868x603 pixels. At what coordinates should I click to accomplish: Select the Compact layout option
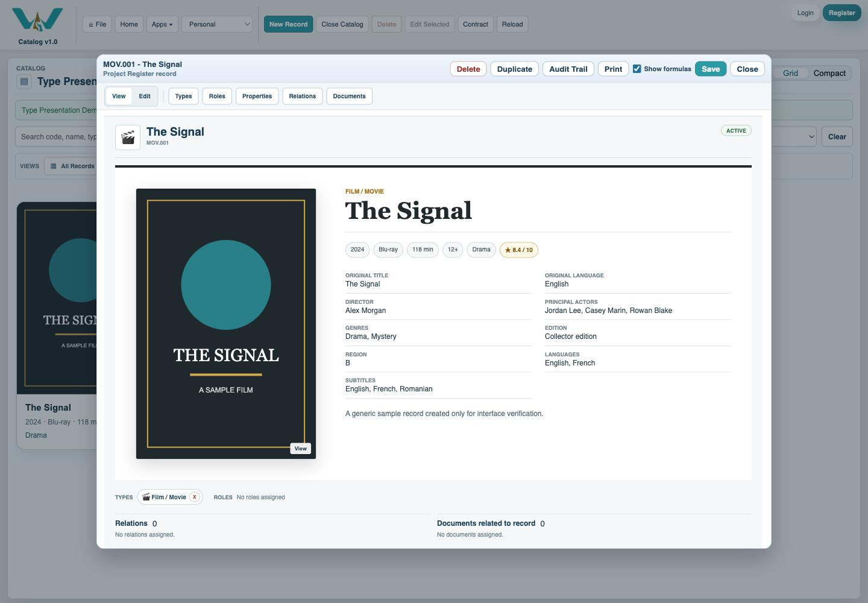tap(829, 74)
